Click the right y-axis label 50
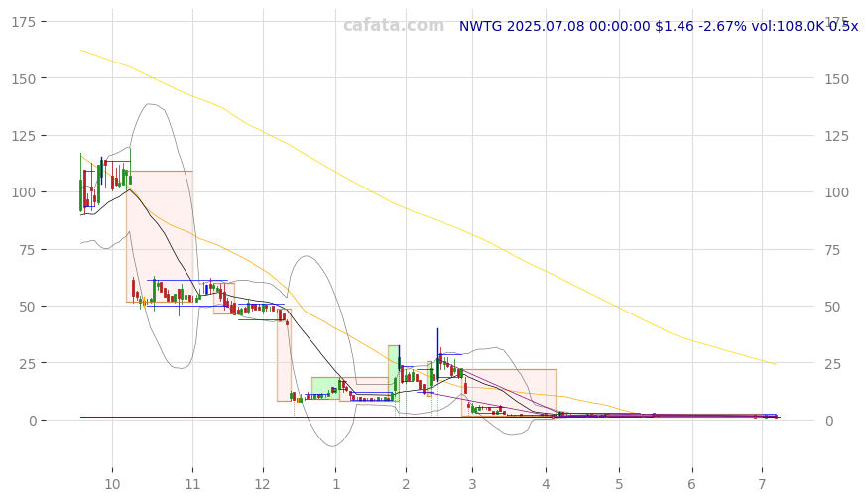The width and height of the screenshot is (868, 501). [x=832, y=307]
